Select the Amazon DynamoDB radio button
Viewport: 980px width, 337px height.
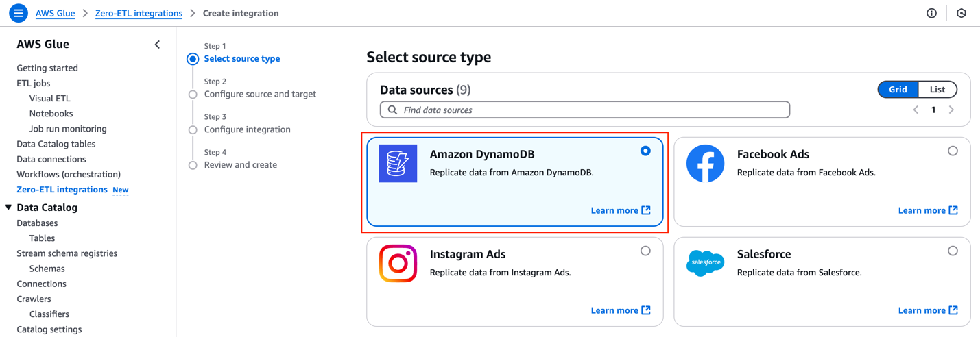point(645,151)
